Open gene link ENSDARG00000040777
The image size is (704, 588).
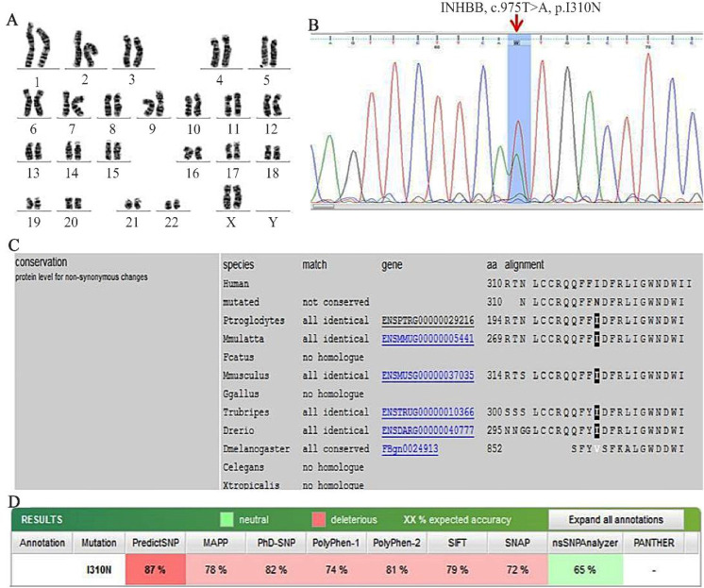click(427, 430)
